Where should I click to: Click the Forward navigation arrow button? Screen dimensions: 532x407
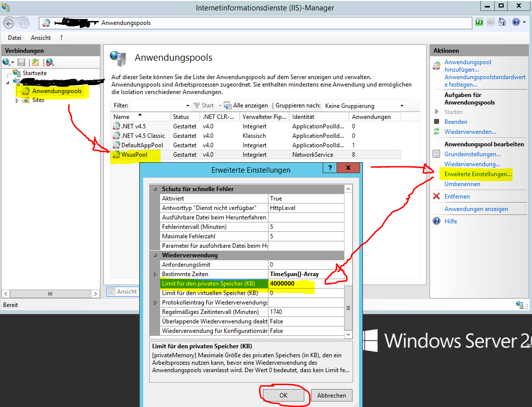tap(24, 23)
